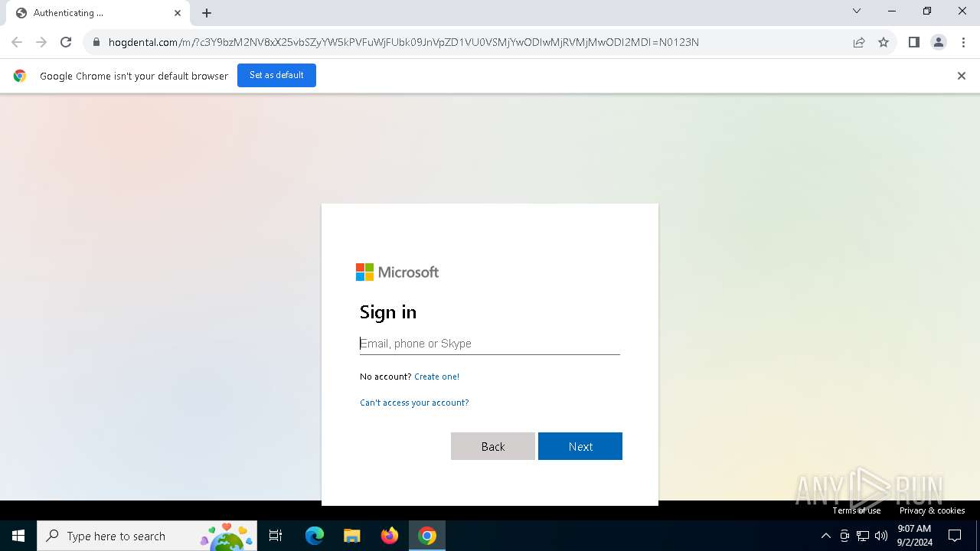Viewport: 980px width, 551px height.
Task: Reload the current page
Action: coord(66,42)
